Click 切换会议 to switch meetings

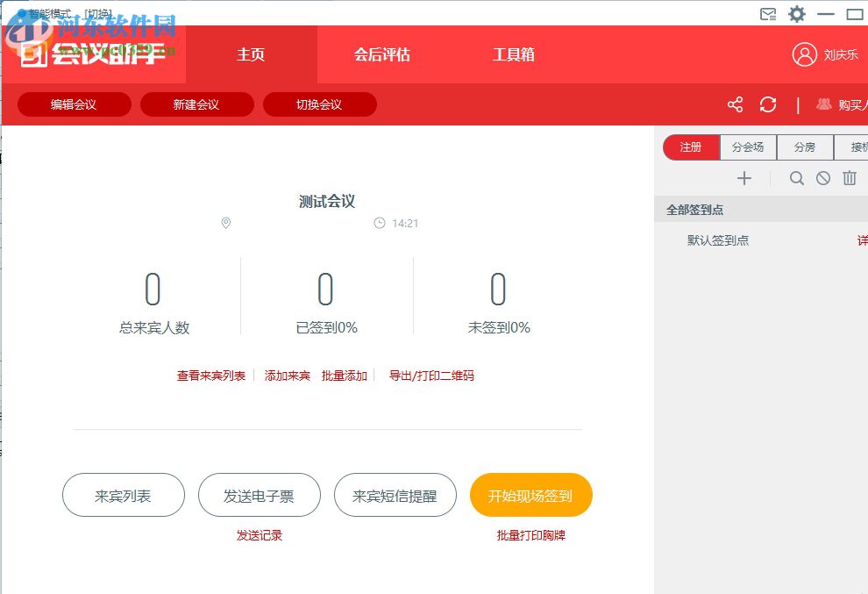(319, 104)
